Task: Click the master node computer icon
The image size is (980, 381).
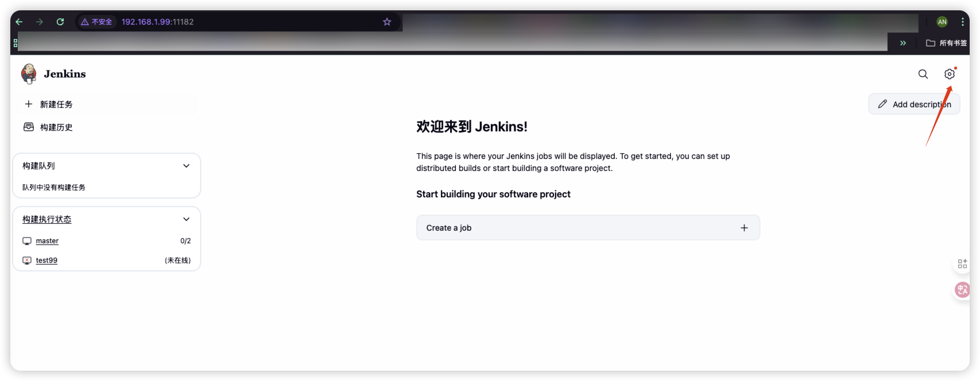Action: [27, 241]
